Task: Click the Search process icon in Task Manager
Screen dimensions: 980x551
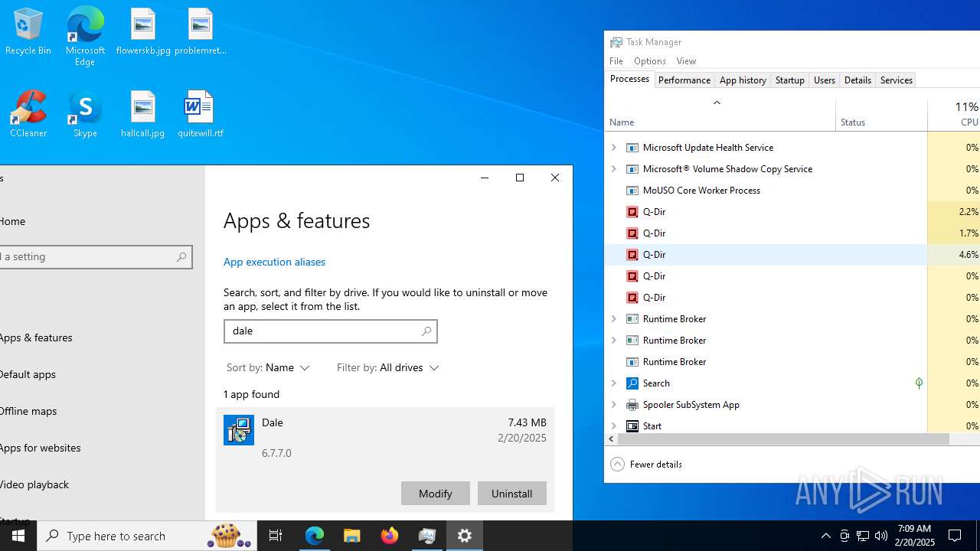Action: (x=632, y=383)
